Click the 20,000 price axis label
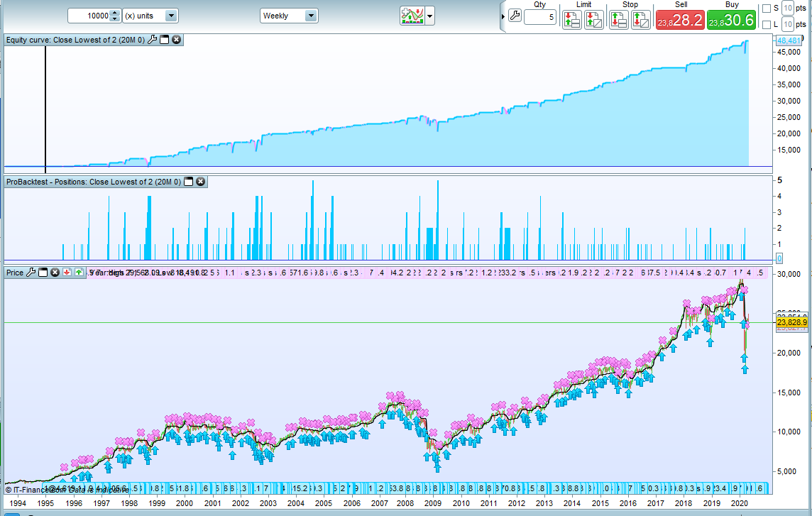This screenshot has height=516, width=812. click(788, 353)
